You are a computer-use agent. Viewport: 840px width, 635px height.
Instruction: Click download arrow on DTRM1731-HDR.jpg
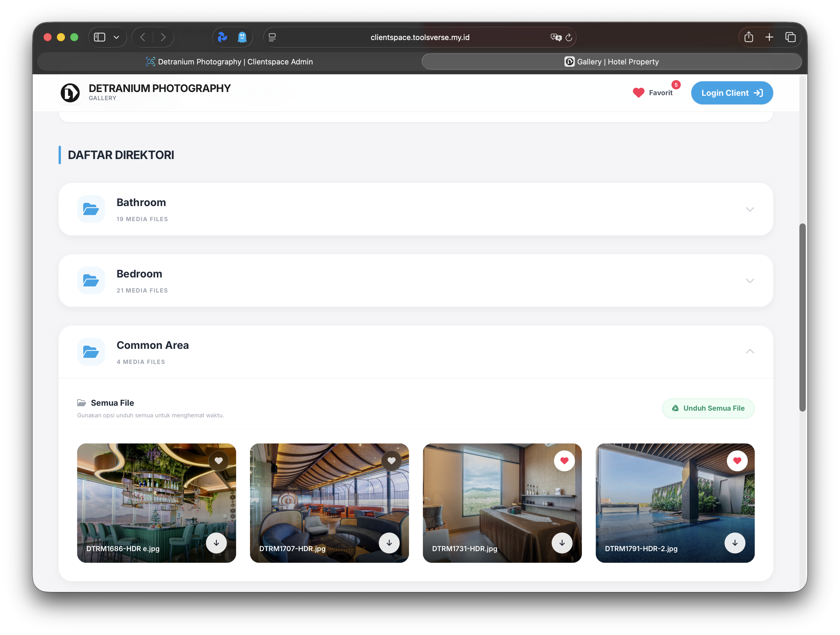click(x=562, y=543)
